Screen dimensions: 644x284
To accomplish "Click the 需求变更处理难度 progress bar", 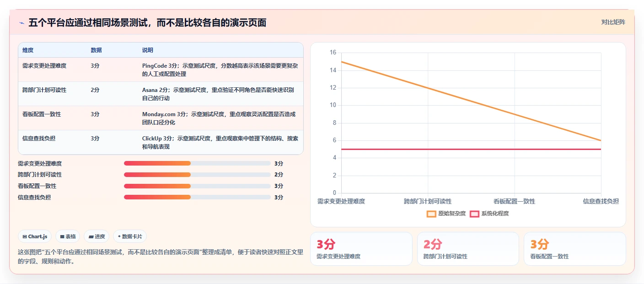I will tap(197, 163).
